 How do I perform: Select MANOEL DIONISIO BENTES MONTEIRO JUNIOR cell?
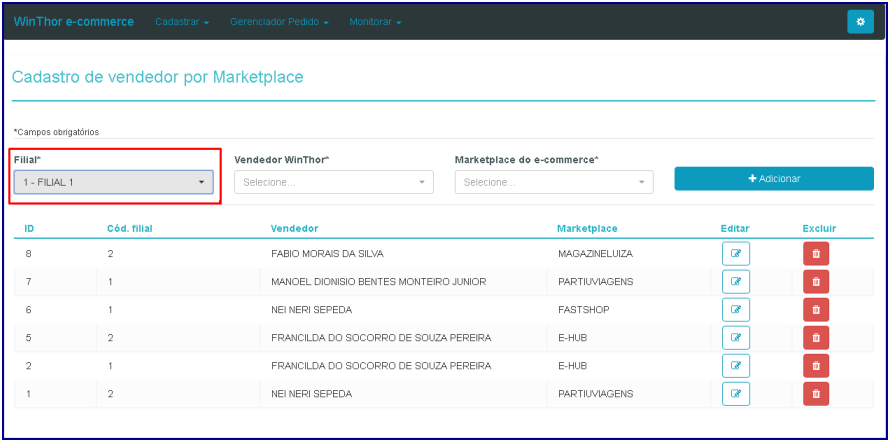point(379,281)
